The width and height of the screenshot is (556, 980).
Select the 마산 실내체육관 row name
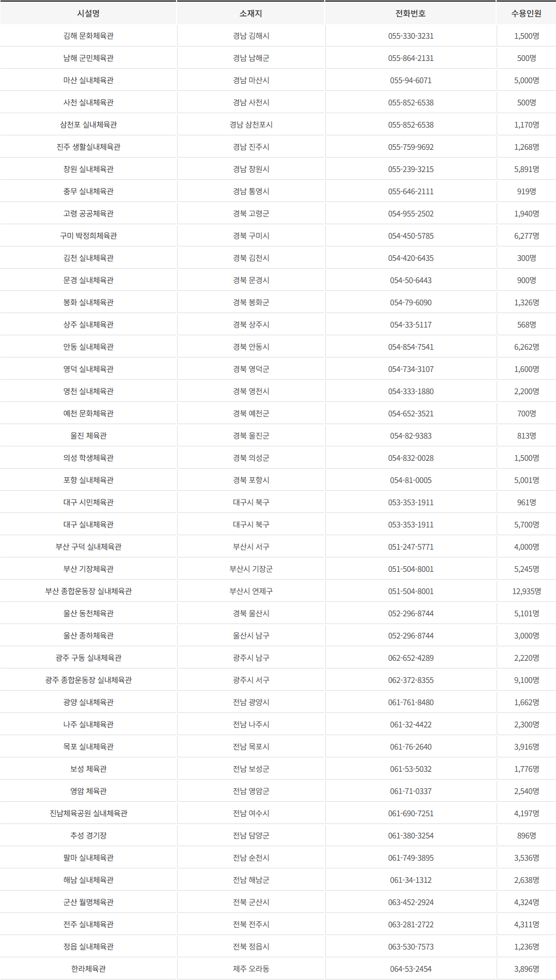click(88, 80)
